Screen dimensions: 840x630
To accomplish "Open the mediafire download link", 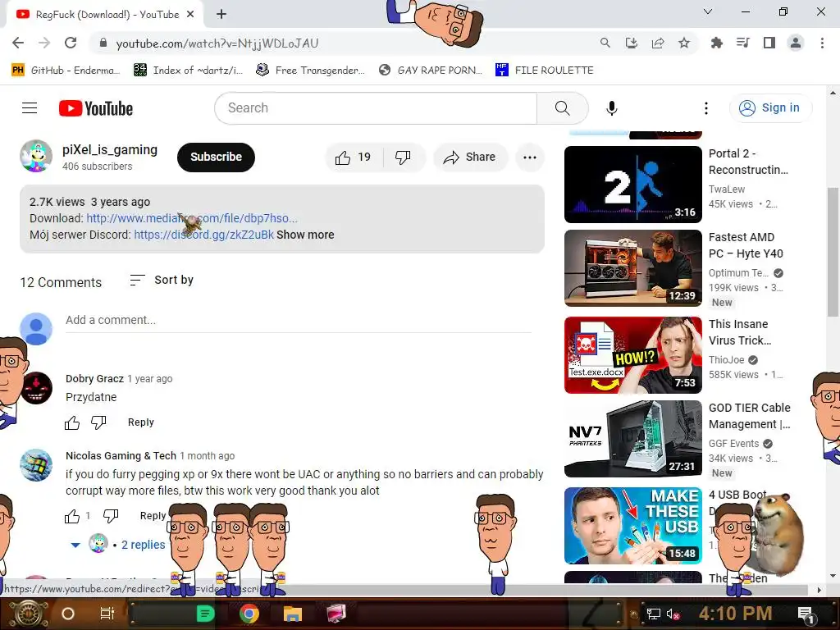I will pos(192,218).
